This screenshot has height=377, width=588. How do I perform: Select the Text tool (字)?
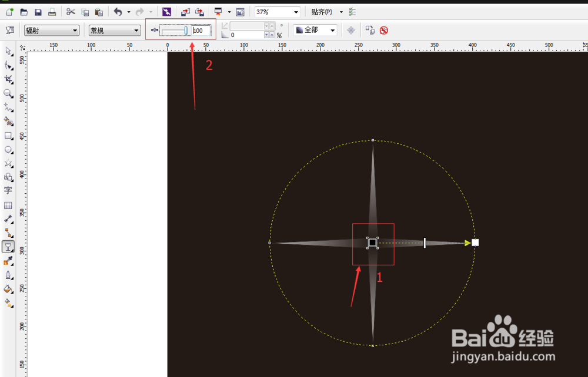[x=8, y=191]
